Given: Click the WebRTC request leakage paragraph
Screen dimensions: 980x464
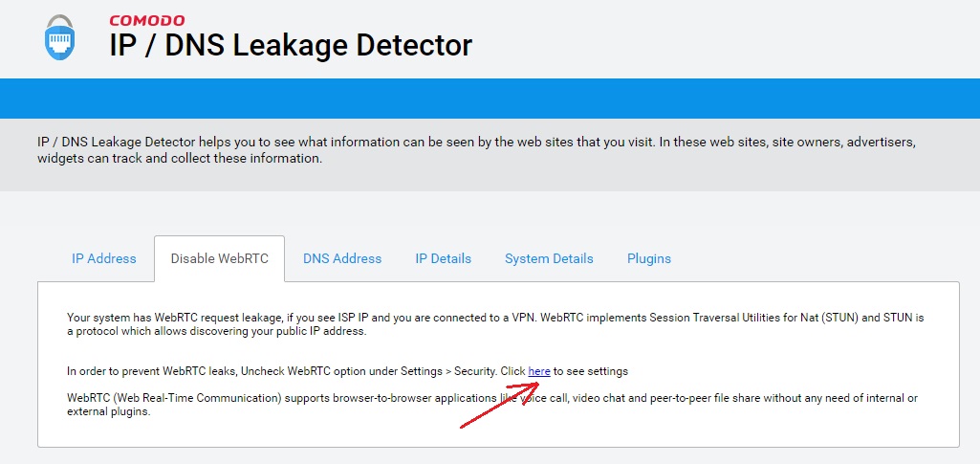Looking at the screenshot, I should click(382, 324).
